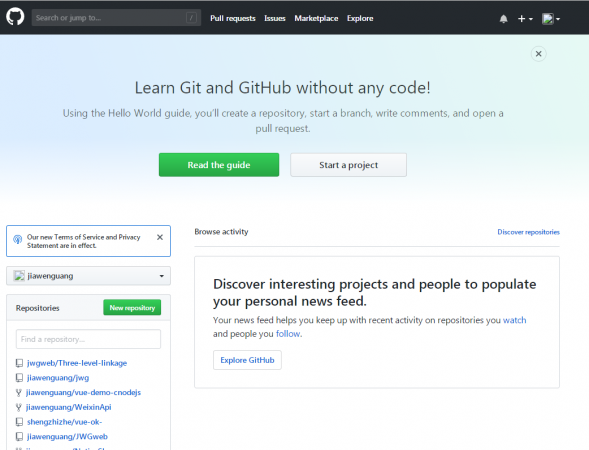Go to Pull requests
Image resolution: width=589 pixels, height=450 pixels.
[x=233, y=18]
